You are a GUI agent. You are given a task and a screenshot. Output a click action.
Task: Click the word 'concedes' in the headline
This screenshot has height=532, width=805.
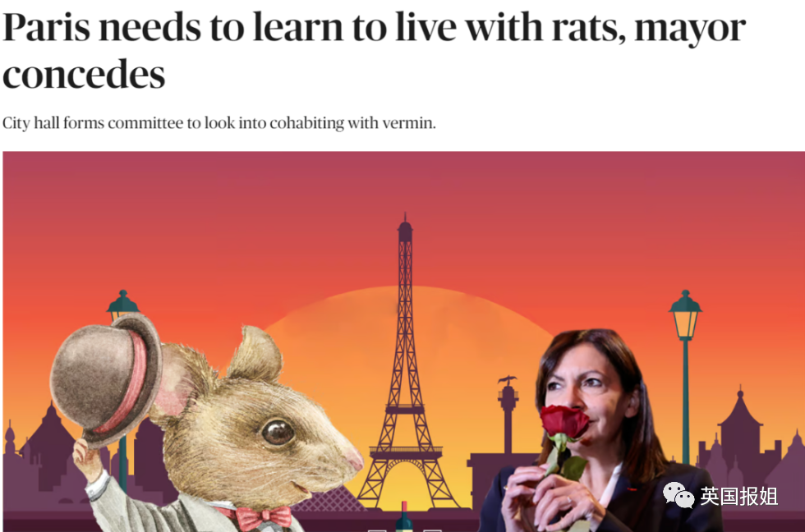(84, 74)
